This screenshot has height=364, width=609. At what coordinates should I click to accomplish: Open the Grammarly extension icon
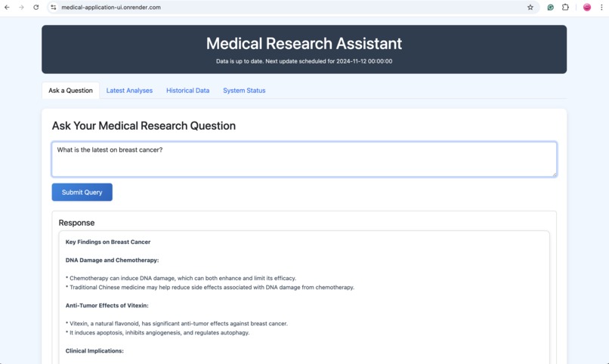coord(550,8)
